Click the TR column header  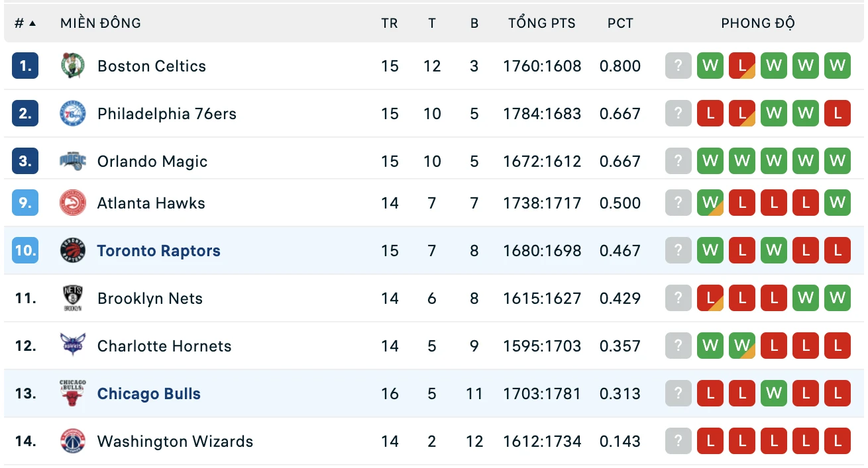tap(390, 23)
